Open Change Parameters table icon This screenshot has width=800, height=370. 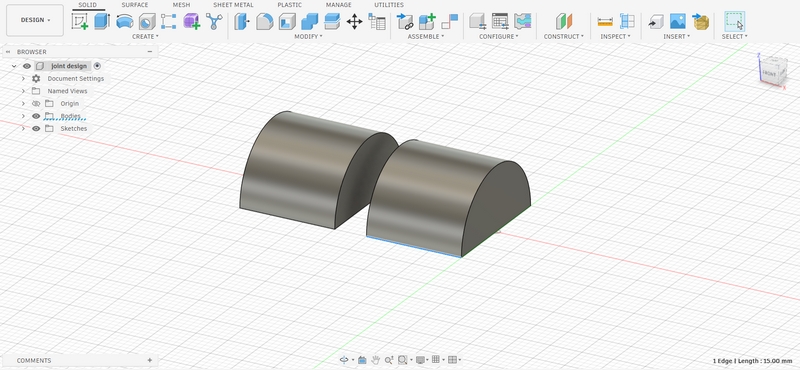click(x=377, y=21)
